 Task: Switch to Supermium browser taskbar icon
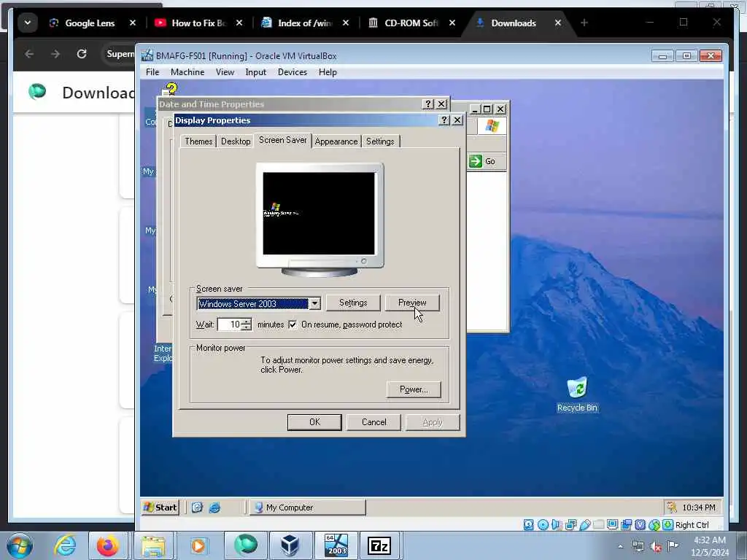pyautogui.click(x=246, y=545)
